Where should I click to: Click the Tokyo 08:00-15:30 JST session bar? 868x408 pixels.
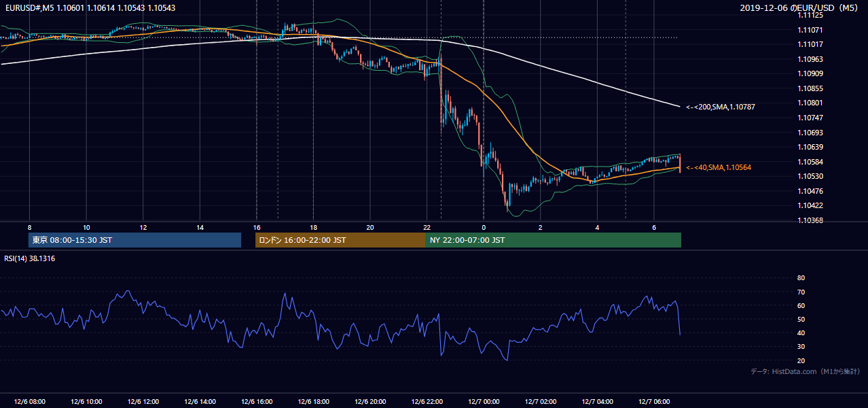[x=135, y=240]
